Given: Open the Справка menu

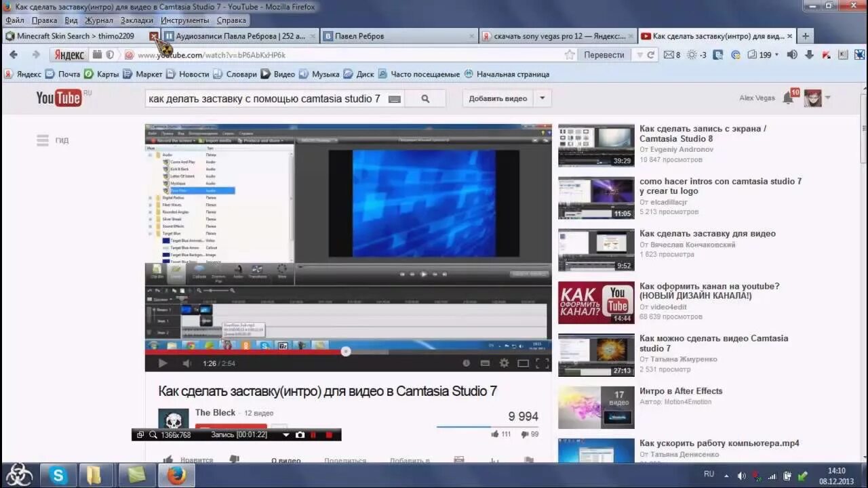Looking at the screenshot, I should coord(231,20).
